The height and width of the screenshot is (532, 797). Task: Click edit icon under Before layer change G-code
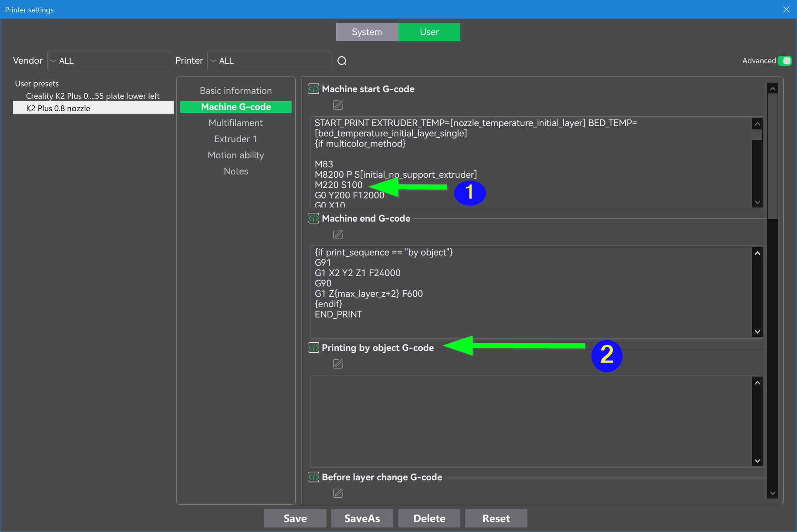[x=338, y=493]
